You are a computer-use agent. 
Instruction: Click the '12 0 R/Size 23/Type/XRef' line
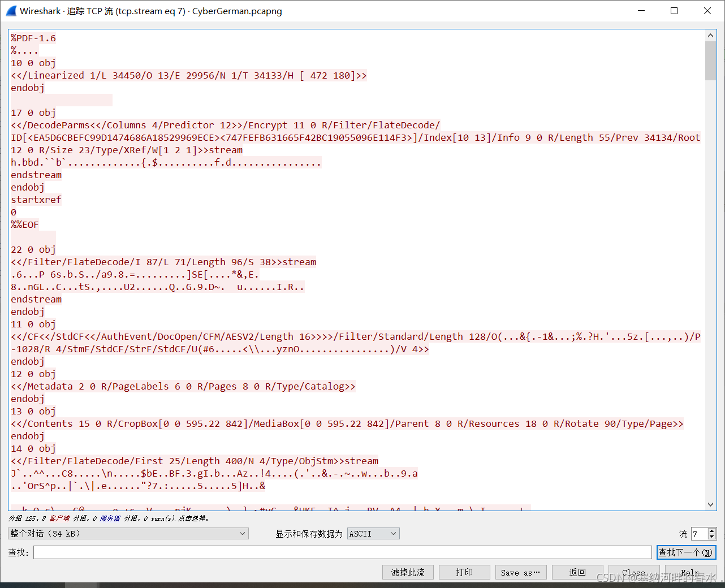coord(127,150)
